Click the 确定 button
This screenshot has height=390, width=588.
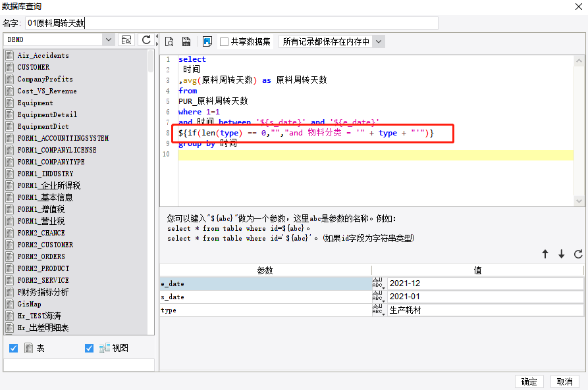pos(529,381)
